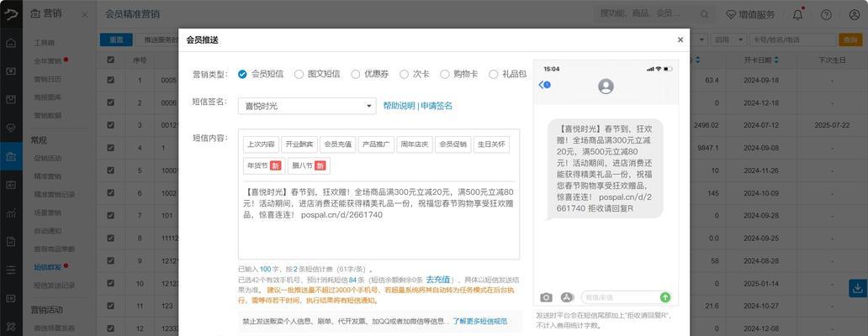
Task: Open the 启用 status dropdown in filter bar
Action: 728,39
